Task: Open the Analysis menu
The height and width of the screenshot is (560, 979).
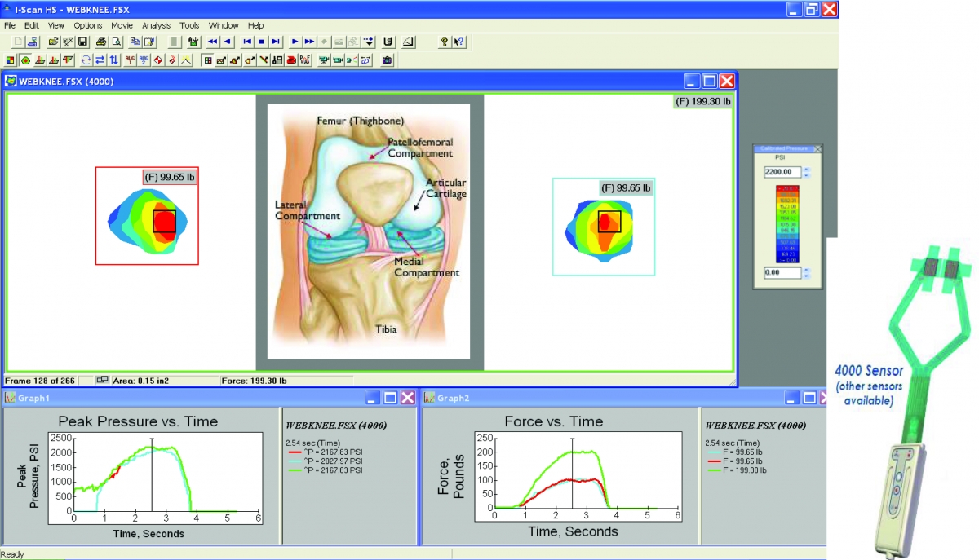Action: pyautogui.click(x=156, y=25)
